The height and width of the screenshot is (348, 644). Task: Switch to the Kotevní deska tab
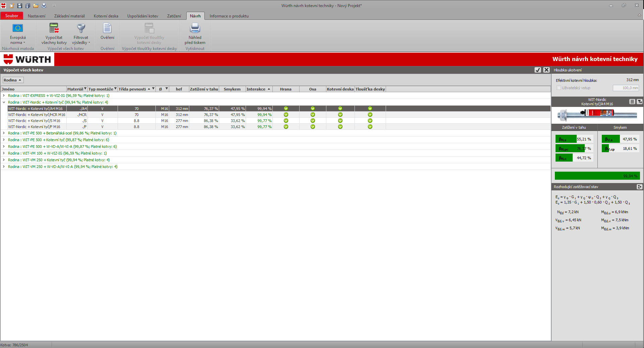click(106, 16)
